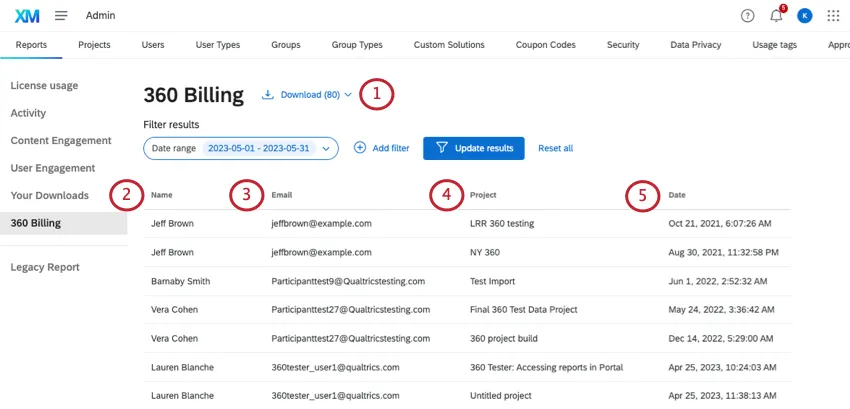Viewport: 850px width, 409px height.
Task: Select Content Engagement in the sidebar
Action: [x=61, y=141]
